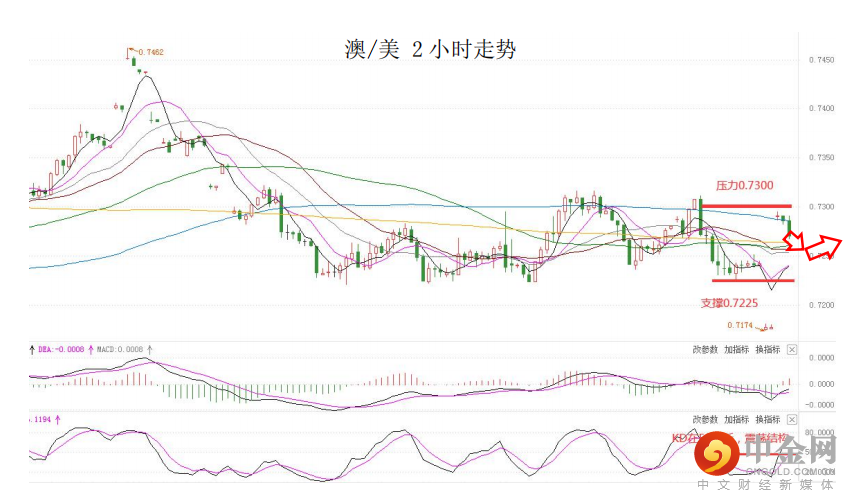Click the 0.7452 high price marker
Image resolution: width=851 pixels, height=503 pixels.
(x=150, y=52)
